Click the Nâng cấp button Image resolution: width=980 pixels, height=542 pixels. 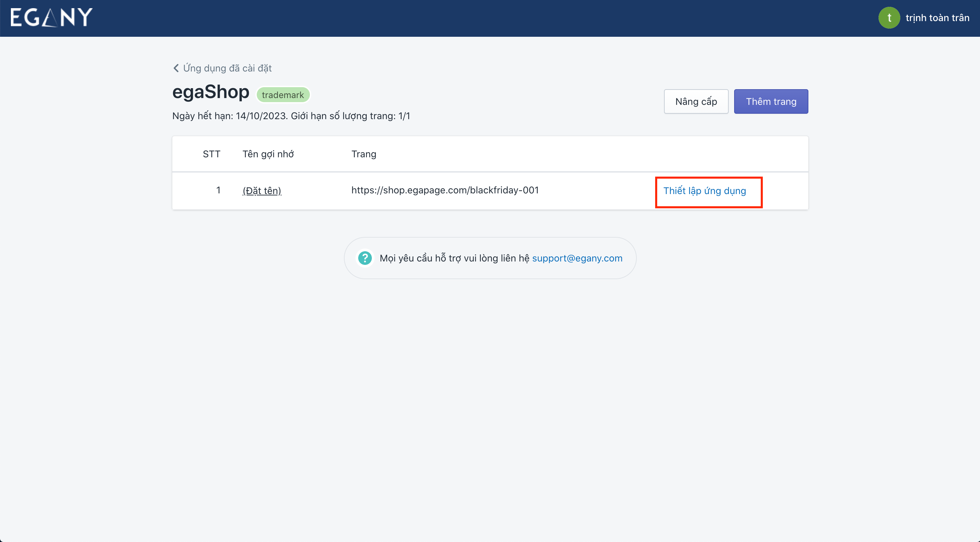696,101
